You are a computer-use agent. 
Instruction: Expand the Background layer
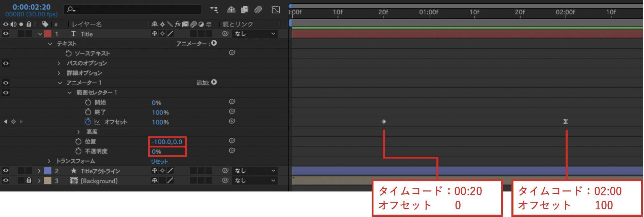point(39,181)
